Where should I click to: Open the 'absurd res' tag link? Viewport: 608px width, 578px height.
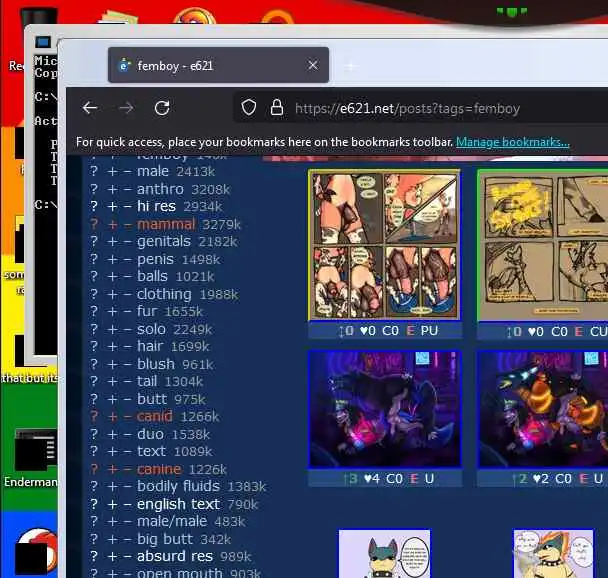[175, 556]
